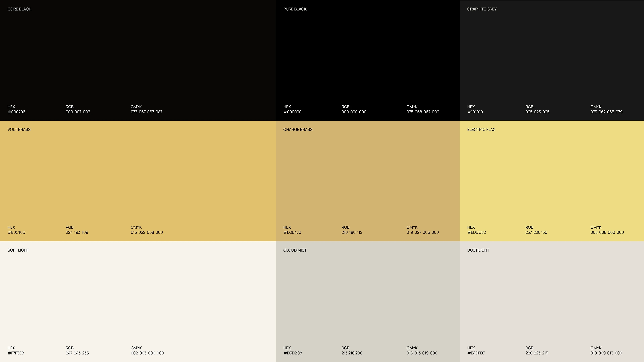Select the Charge Brass label

(x=298, y=129)
